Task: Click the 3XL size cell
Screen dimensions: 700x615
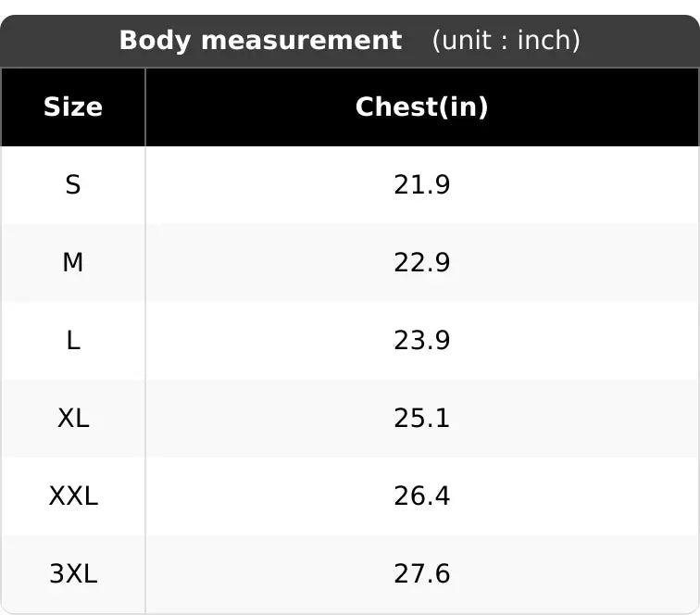Action: [73, 574]
